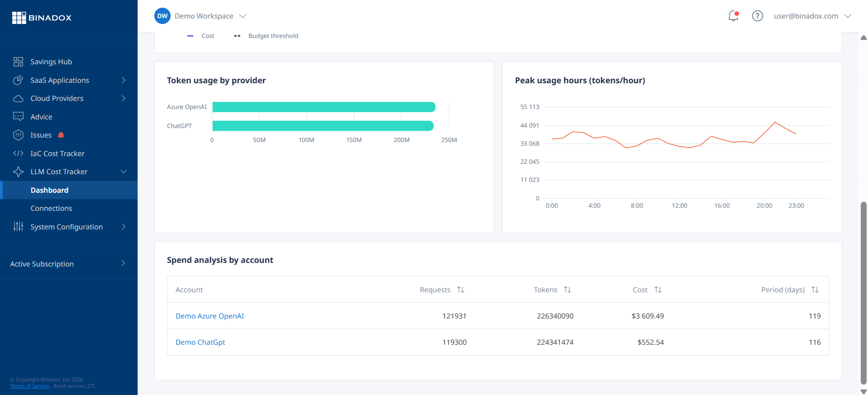The height and width of the screenshot is (395, 868).
Task: Click Token usage by provider heading
Action: [x=216, y=80]
